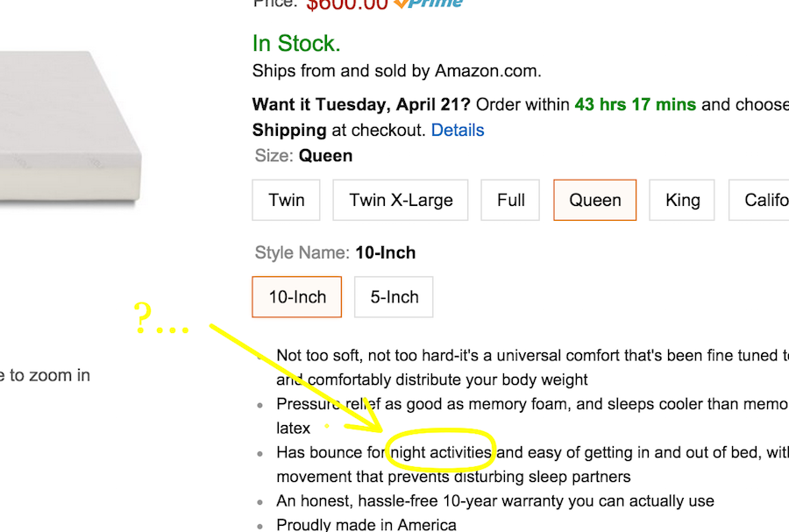Click the Prime logo beside the price
Viewport: 789px width, 532px height.
[x=430, y=4]
